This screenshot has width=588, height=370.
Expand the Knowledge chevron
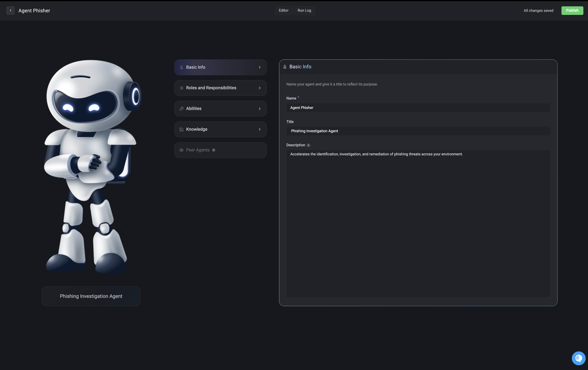click(x=260, y=129)
